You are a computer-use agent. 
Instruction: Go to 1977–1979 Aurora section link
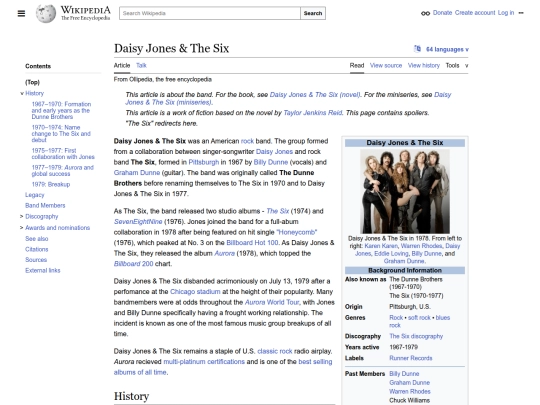point(62,170)
